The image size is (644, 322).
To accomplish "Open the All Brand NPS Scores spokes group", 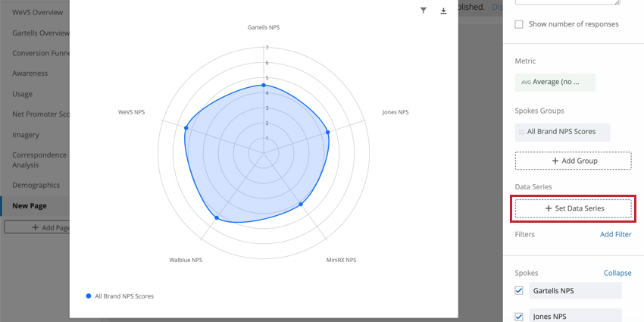I will (x=562, y=133).
